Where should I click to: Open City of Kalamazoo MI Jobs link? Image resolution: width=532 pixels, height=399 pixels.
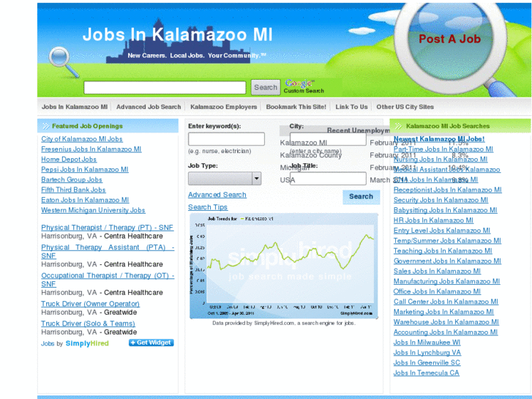[82, 139]
